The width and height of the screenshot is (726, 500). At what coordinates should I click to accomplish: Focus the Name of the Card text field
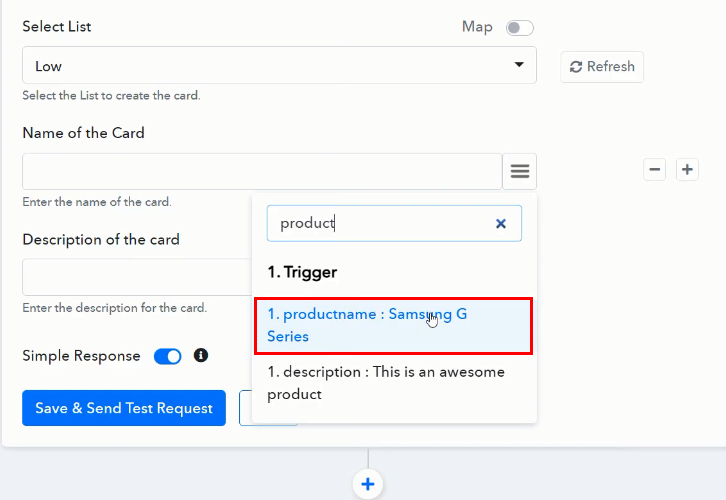pos(261,171)
